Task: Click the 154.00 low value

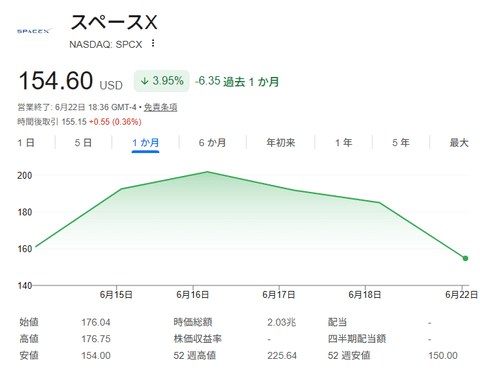Action: 96,356
